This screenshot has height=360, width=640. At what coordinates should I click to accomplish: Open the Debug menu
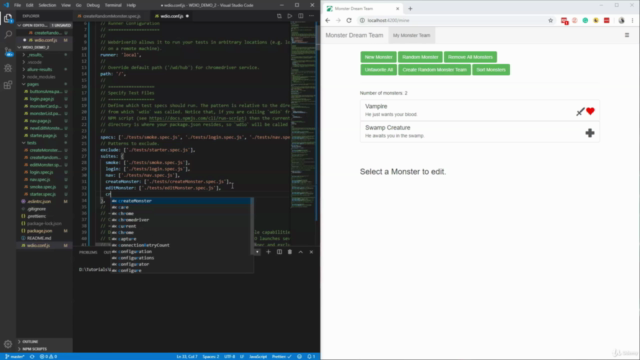coord(93,5)
